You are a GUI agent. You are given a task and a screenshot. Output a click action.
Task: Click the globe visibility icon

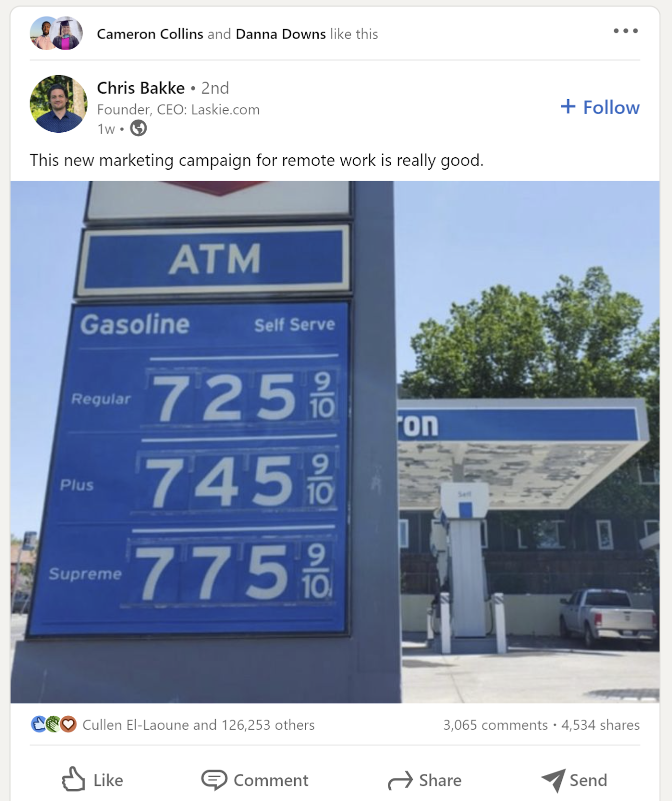tap(139, 129)
